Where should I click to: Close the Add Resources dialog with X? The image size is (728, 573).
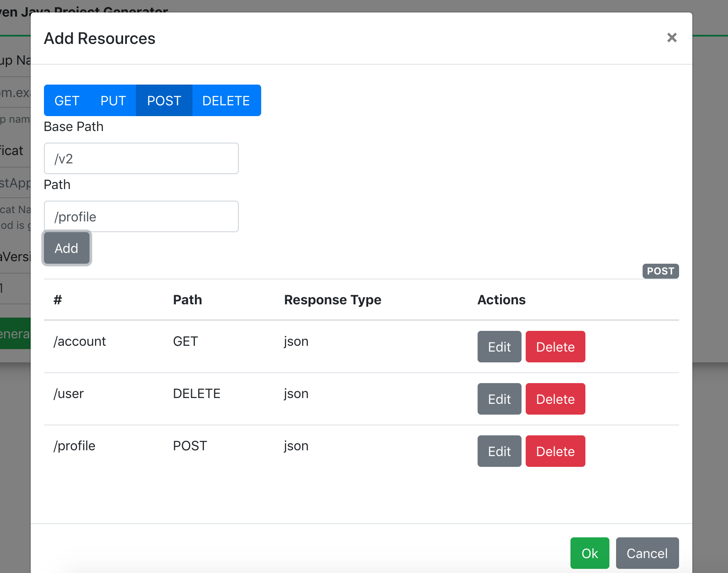click(x=672, y=38)
